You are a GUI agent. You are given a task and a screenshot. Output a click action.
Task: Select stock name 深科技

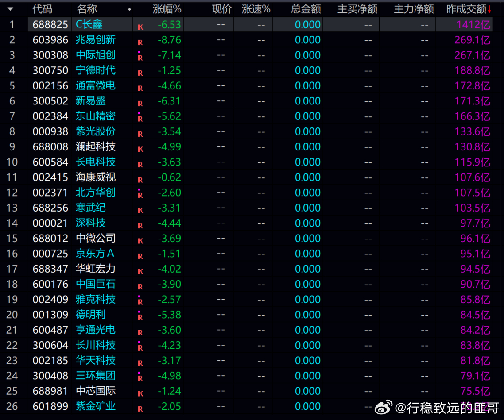91,223
